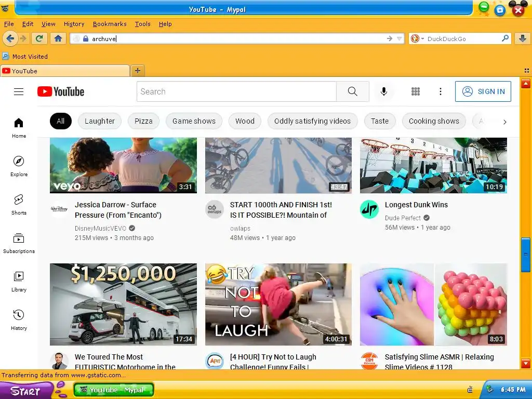Select the Taste filter chip
532x399 pixels.
click(x=380, y=121)
